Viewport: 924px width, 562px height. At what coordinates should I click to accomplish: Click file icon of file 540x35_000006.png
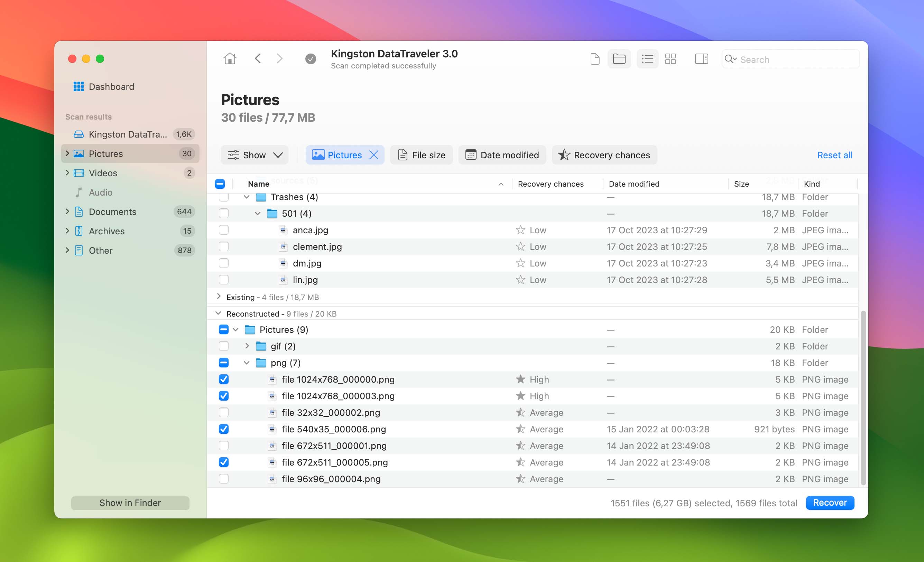[x=272, y=429]
